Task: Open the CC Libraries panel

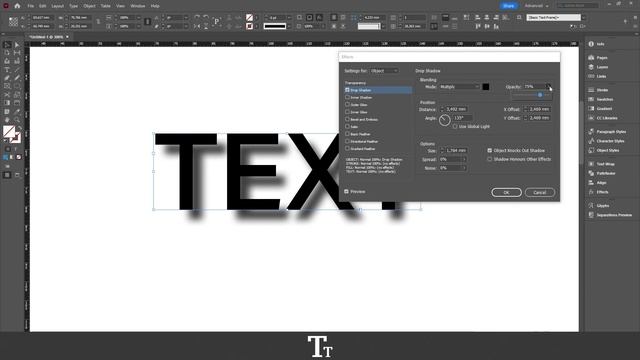Action: tap(603, 118)
